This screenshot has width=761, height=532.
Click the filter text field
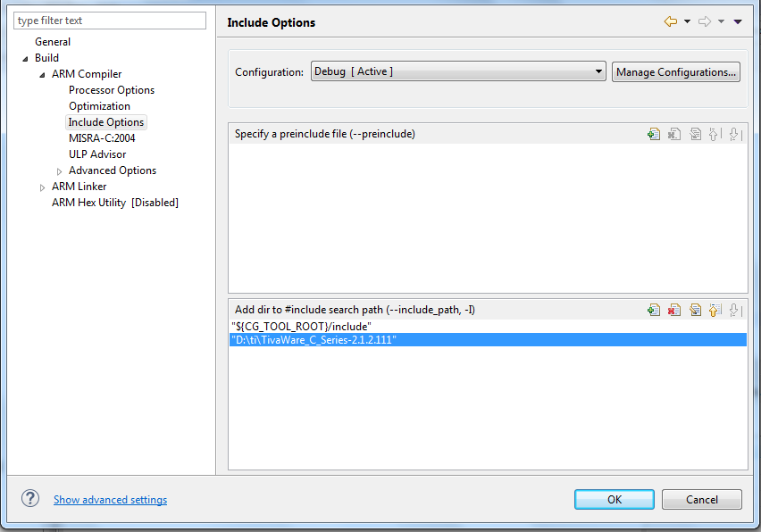[109, 20]
